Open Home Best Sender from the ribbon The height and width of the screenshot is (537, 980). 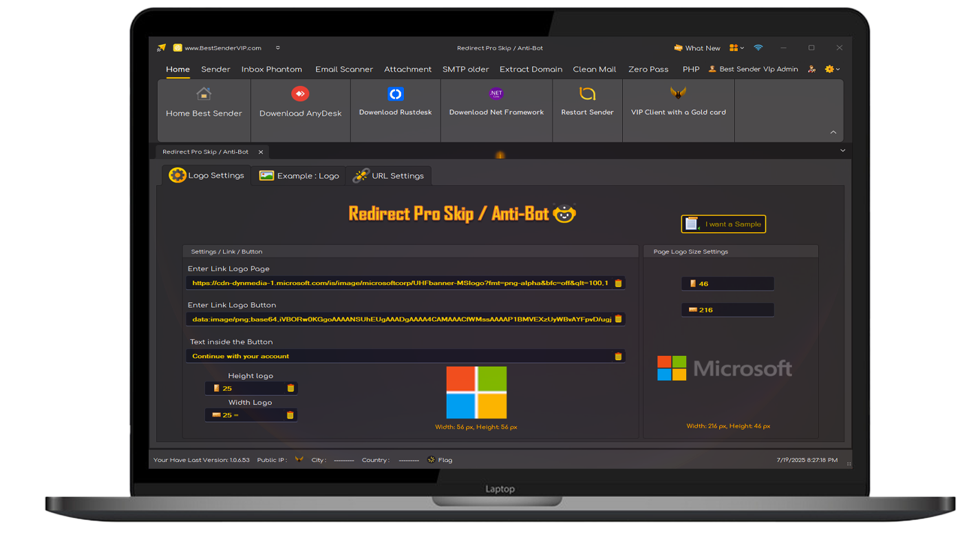pos(204,103)
